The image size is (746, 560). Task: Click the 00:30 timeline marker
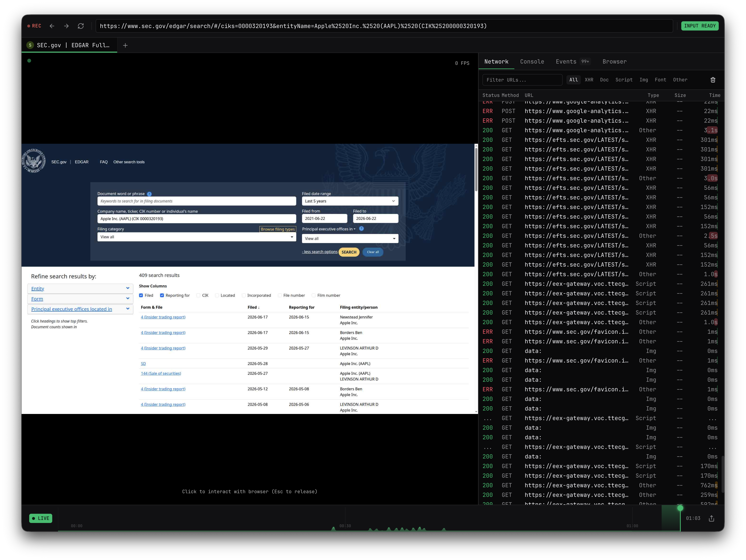click(345, 526)
